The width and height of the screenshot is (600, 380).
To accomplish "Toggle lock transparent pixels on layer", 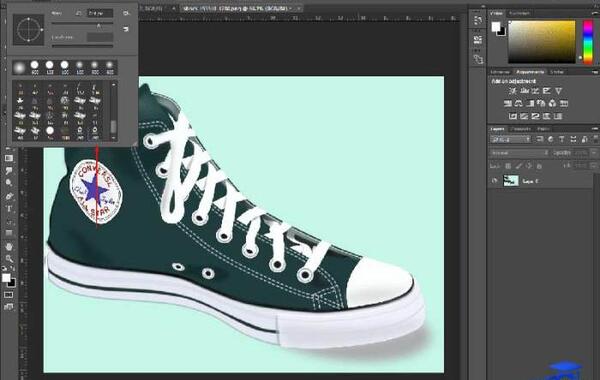I will tap(508, 166).
